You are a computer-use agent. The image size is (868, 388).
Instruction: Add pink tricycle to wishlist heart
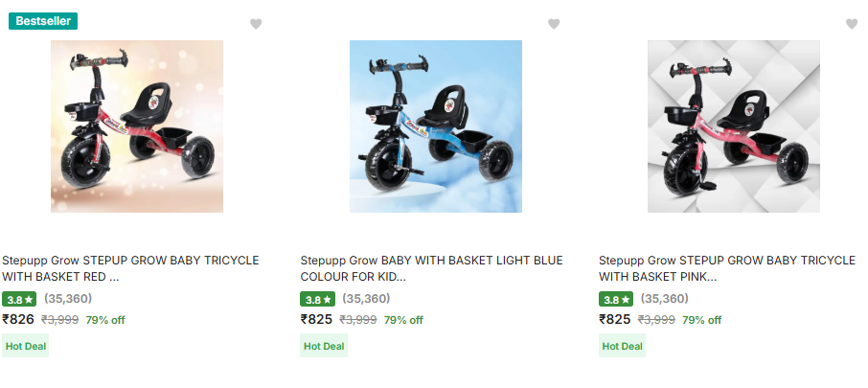[852, 24]
